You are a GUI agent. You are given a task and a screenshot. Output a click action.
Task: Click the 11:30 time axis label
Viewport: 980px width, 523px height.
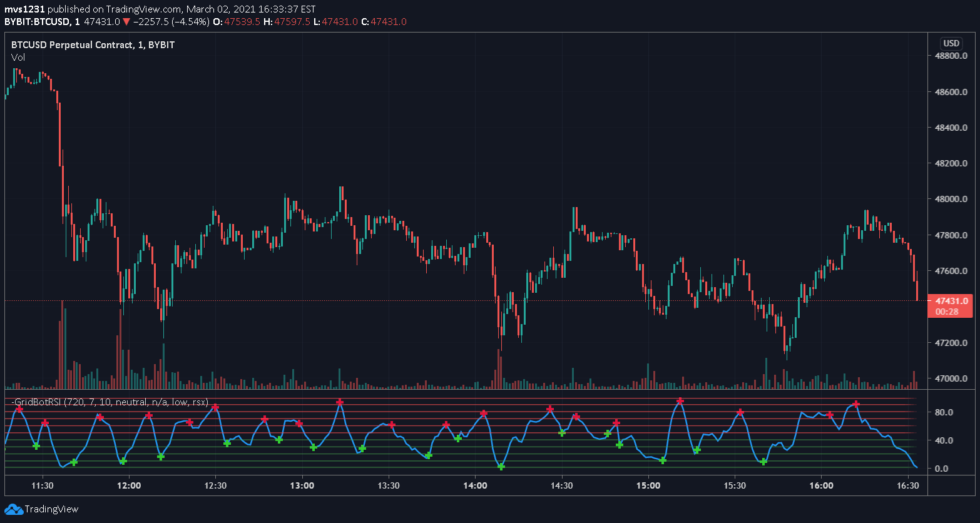pyautogui.click(x=43, y=485)
